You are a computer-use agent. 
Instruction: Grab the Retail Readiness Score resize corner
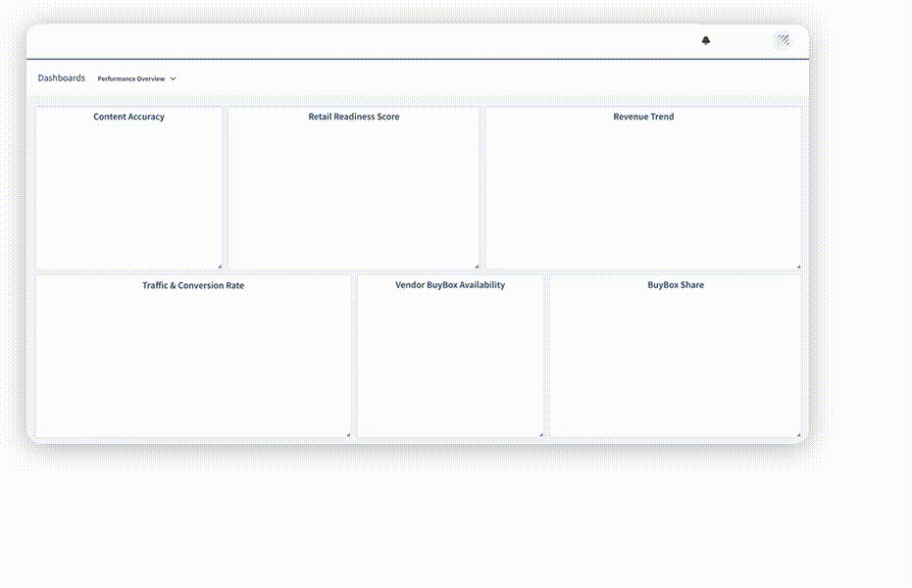477,266
